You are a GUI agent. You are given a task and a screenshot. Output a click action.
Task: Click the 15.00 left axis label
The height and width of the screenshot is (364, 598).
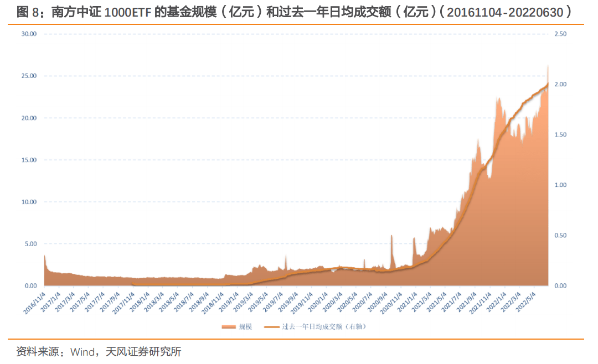28,160
